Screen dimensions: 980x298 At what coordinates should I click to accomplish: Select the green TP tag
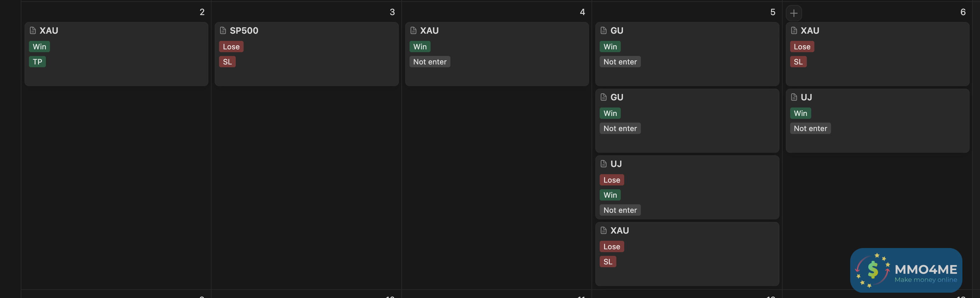(37, 62)
